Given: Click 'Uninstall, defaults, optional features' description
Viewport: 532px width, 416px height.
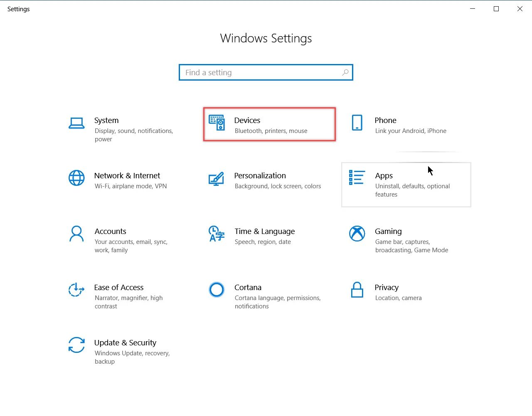Looking at the screenshot, I should [x=413, y=190].
